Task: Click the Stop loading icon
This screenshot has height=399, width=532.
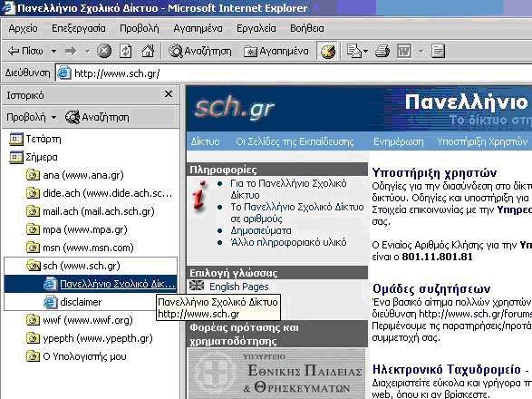Action: 104,52
